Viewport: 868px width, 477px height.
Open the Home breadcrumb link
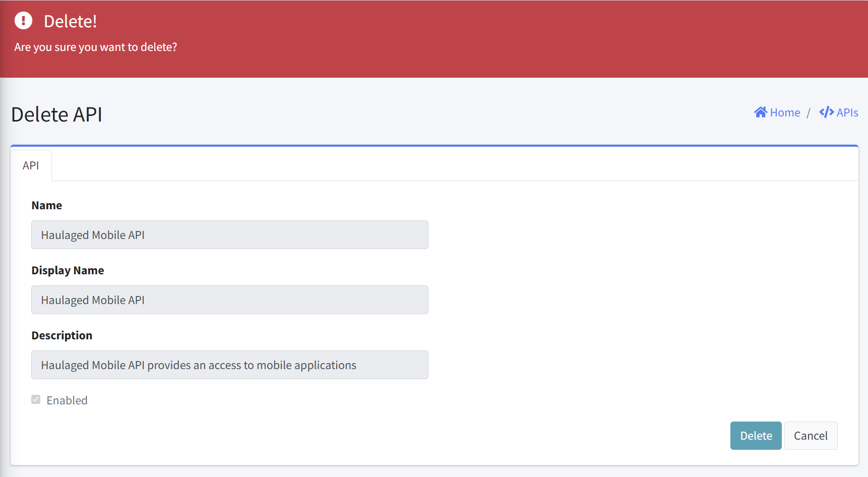click(777, 112)
